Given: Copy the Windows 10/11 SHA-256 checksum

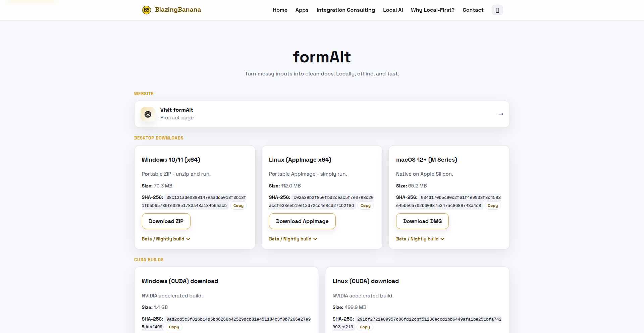Looking at the screenshot, I should 238,205.
